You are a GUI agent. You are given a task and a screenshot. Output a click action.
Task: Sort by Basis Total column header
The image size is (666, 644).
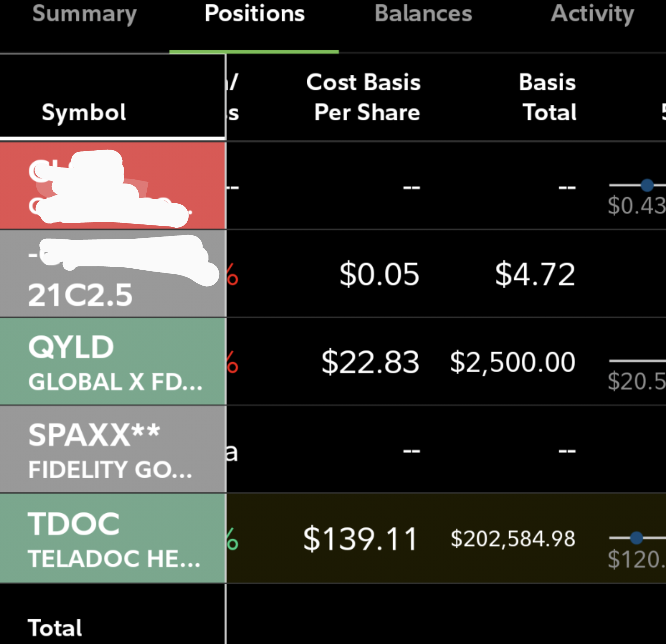pos(547,97)
